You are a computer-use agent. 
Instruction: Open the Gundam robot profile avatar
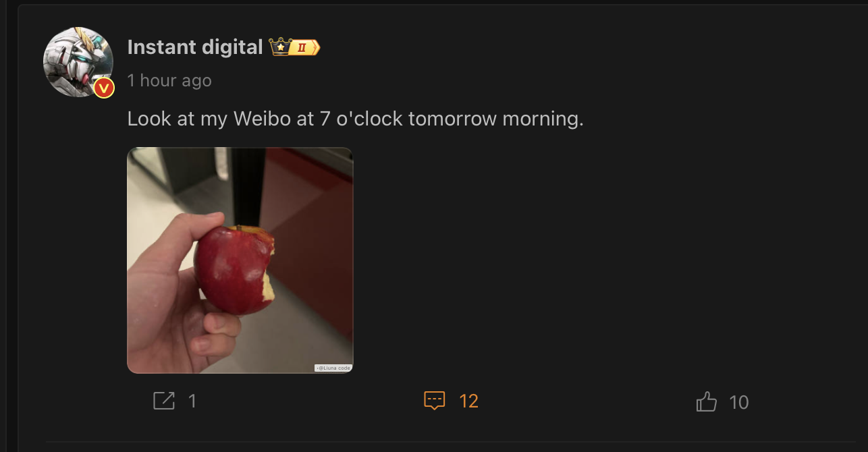pyautogui.click(x=78, y=62)
